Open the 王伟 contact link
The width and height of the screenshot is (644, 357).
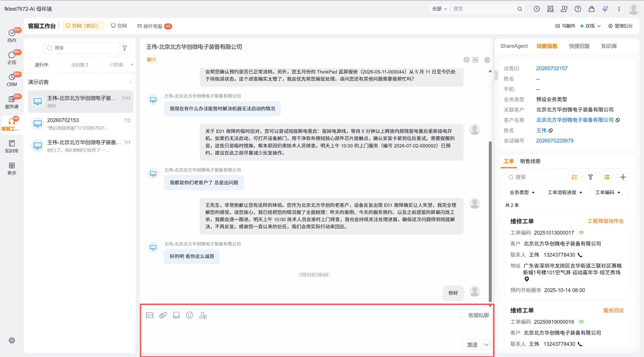[541, 130]
